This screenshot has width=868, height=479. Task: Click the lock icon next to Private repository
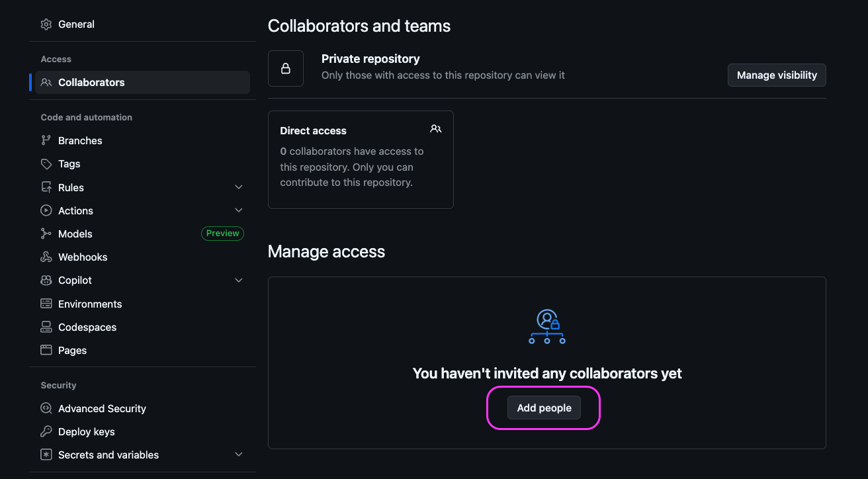[285, 68]
